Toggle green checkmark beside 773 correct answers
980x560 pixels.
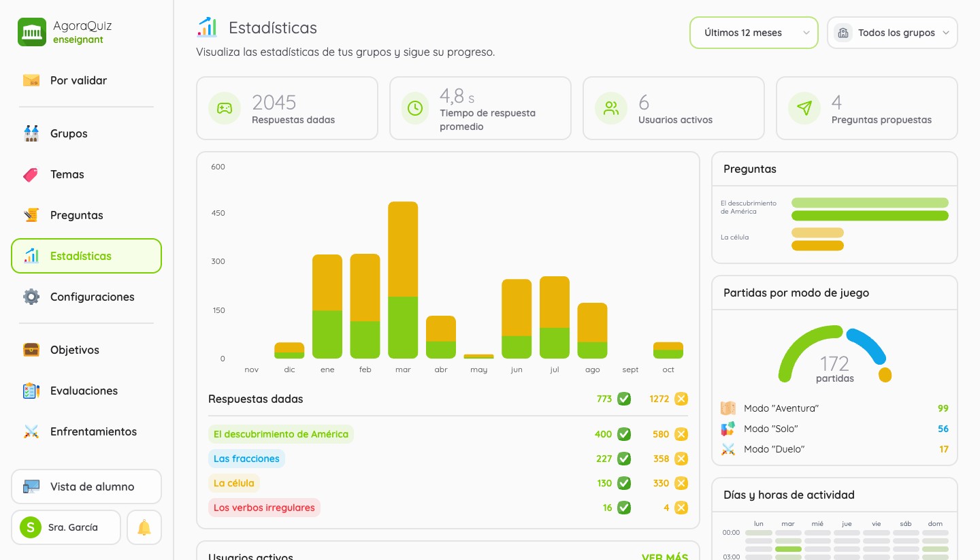[x=624, y=399]
